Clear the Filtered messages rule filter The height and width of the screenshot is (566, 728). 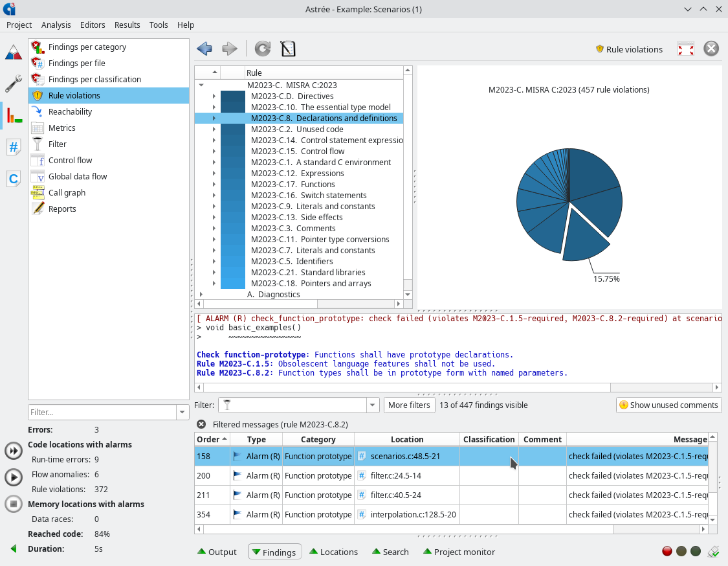(201, 424)
